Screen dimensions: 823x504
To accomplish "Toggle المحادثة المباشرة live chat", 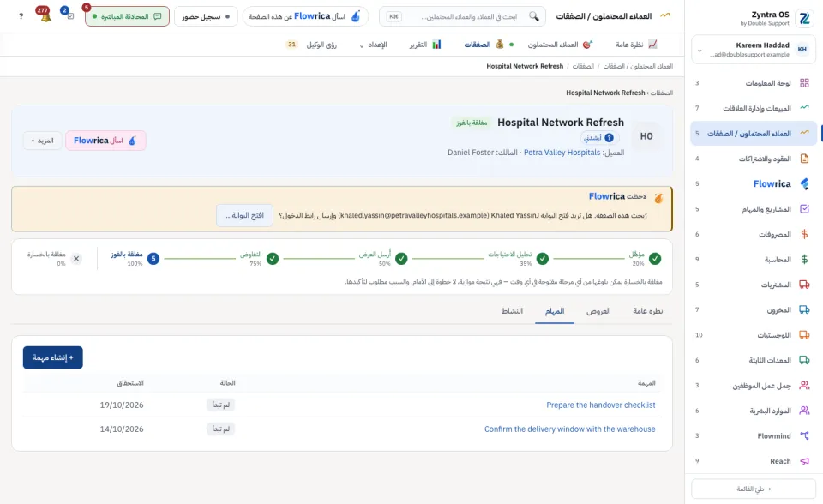I will coord(127,16).
